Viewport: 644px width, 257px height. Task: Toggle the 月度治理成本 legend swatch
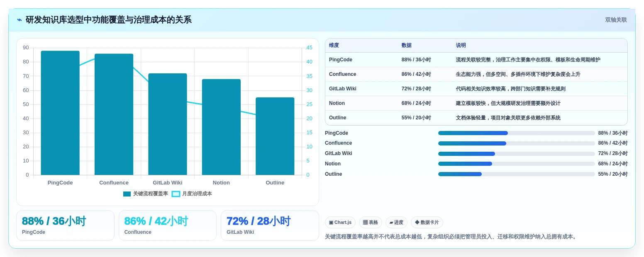(x=176, y=194)
